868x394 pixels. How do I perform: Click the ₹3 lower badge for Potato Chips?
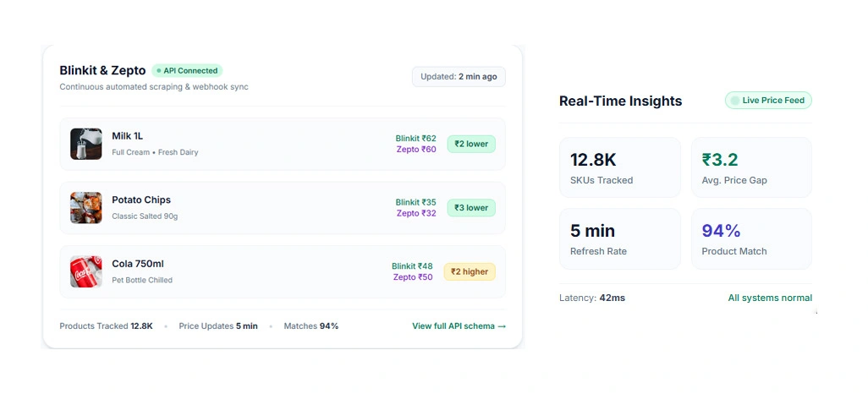471,207
